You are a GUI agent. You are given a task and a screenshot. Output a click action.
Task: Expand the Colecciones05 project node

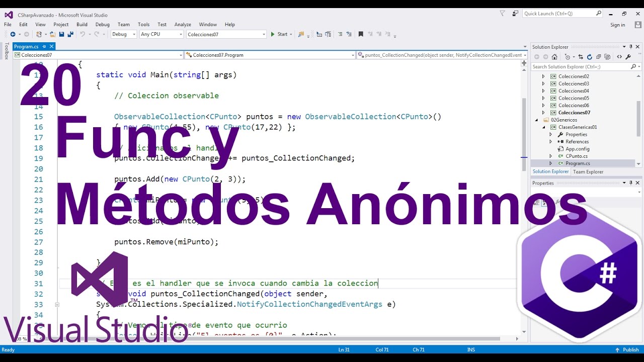coord(543,98)
